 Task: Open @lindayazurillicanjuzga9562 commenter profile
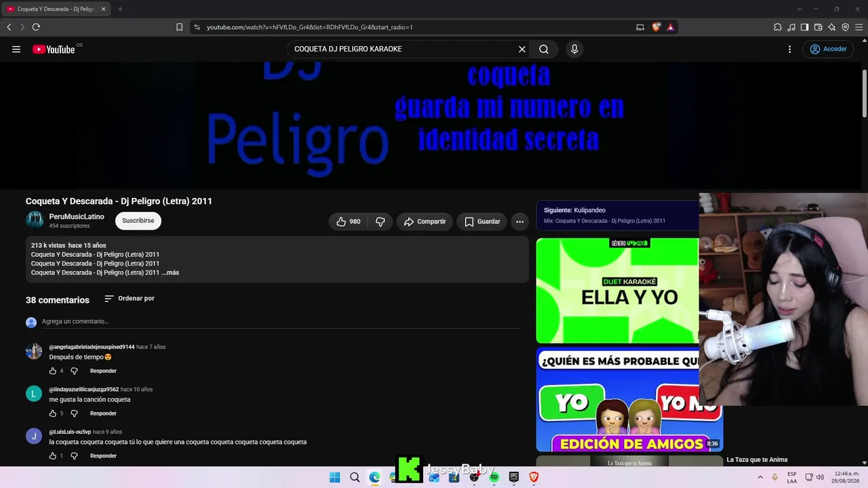pos(84,390)
